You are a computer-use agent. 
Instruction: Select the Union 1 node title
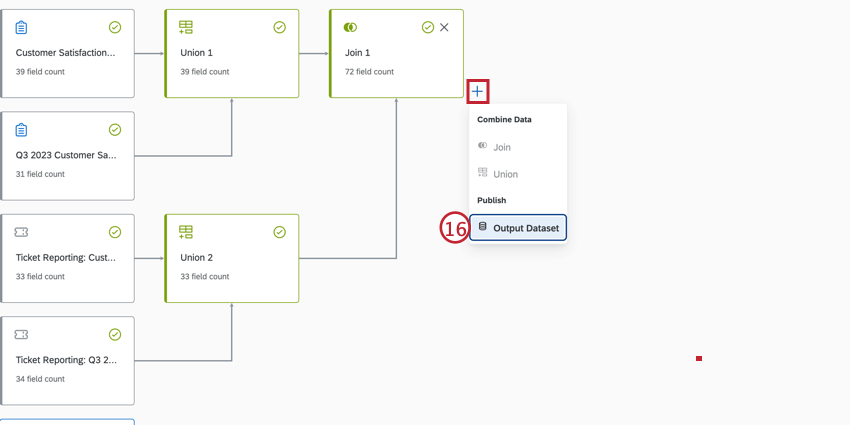pyautogui.click(x=197, y=52)
